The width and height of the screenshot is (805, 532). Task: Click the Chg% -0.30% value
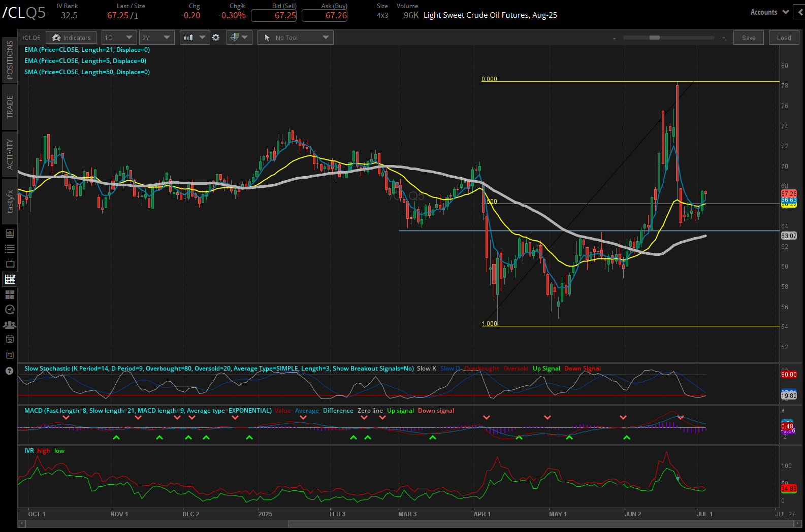(232, 15)
